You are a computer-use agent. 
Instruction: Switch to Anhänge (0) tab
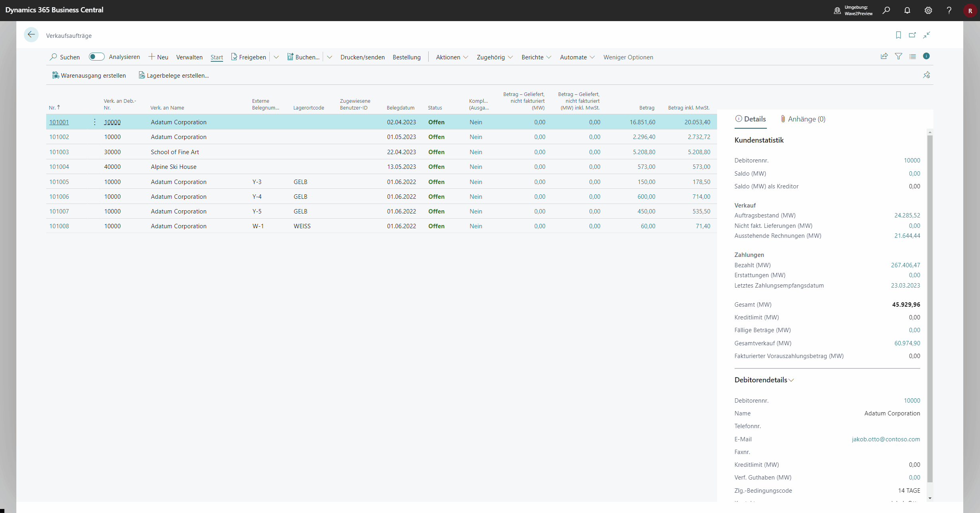[x=803, y=119]
